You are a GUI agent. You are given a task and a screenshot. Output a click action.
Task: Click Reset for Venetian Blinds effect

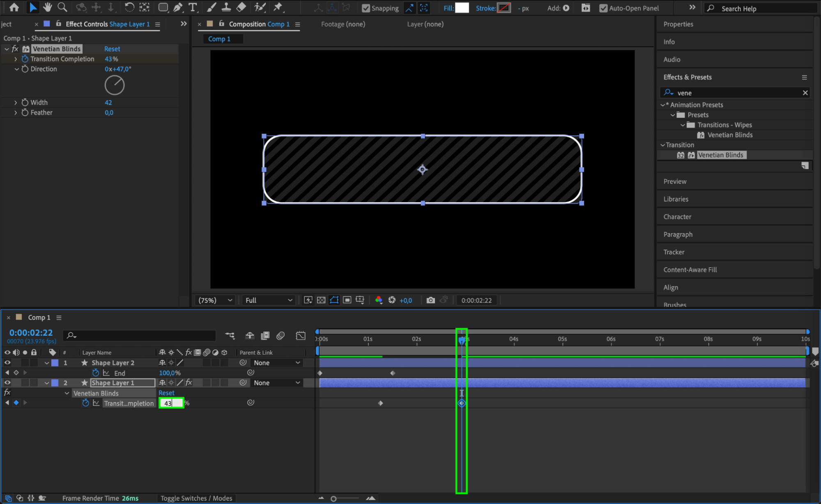[112, 49]
